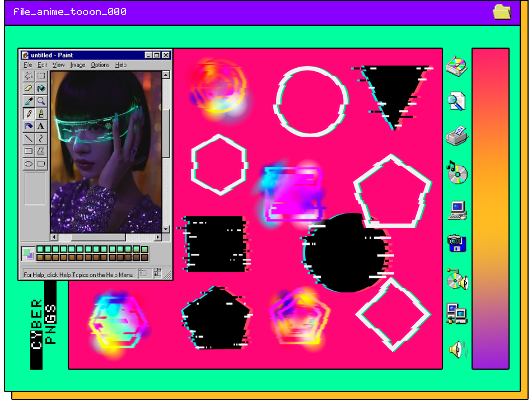This screenshot has width=532, height=405.
Task: Click the horizontal scrollbar right arrow
Action: click(x=158, y=237)
